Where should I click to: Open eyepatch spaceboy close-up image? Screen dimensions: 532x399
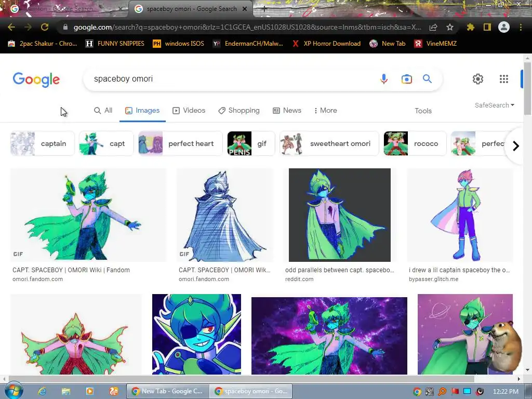[x=196, y=334]
